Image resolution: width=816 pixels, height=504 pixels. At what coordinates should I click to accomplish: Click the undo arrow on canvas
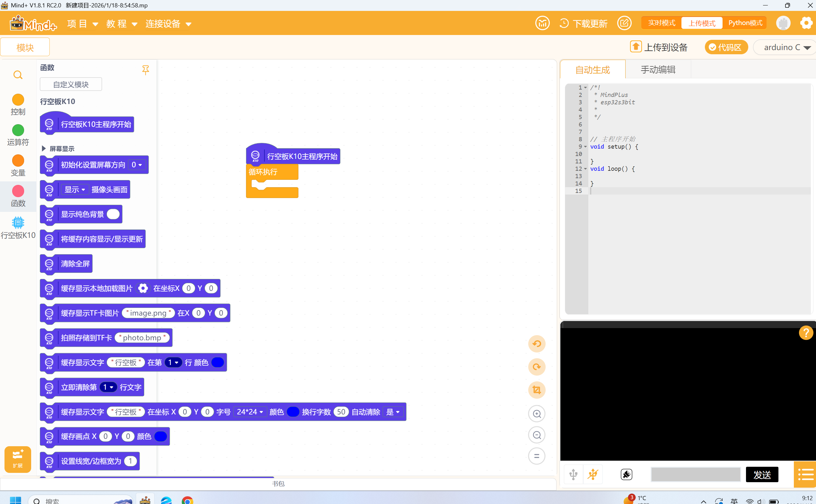pyautogui.click(x=537, y=344)
